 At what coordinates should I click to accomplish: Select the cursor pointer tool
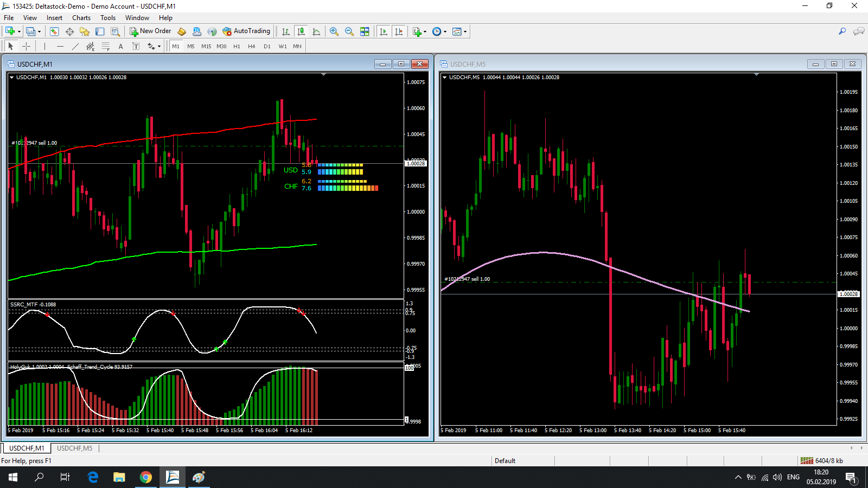(11, 46)
